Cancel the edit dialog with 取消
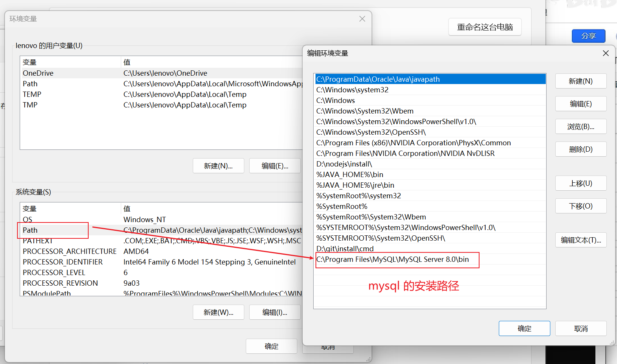617x364 pixels. click(x=581, y=328)
